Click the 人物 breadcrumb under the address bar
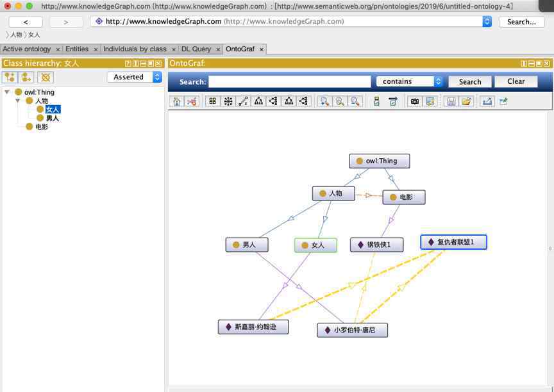Screen dimensions: 554x392 click(x=16, y=35)
